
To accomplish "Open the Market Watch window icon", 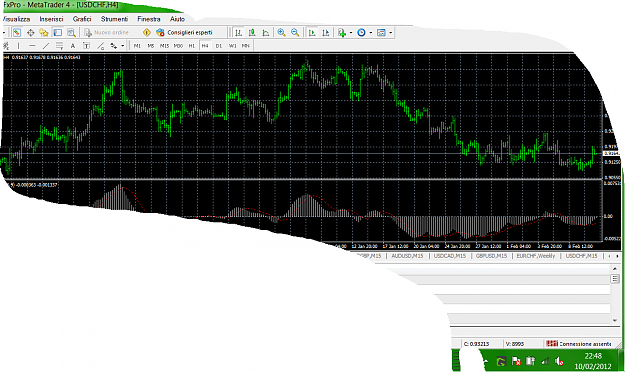I will coord(17,33).
